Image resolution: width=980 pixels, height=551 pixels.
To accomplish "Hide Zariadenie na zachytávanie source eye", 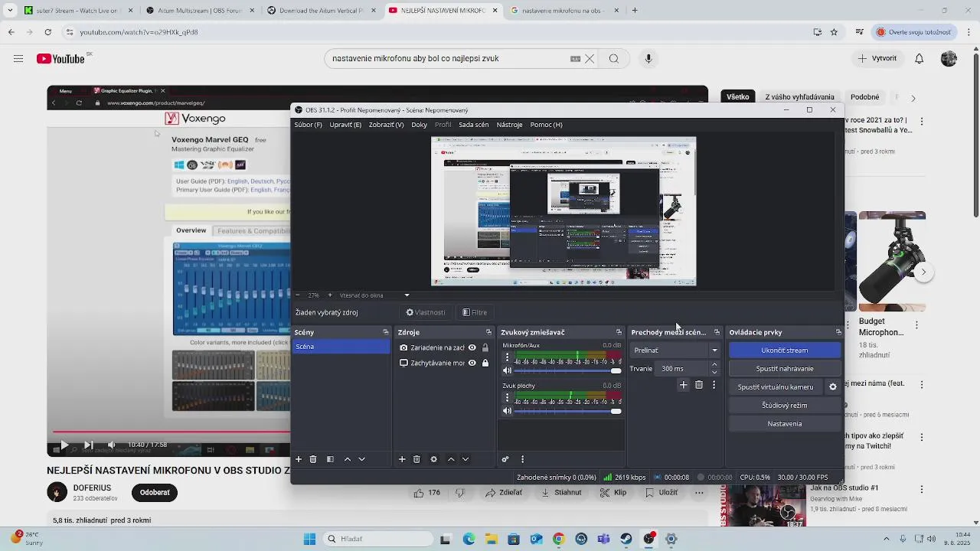I will pyautogui.click(x=472, y=347).
